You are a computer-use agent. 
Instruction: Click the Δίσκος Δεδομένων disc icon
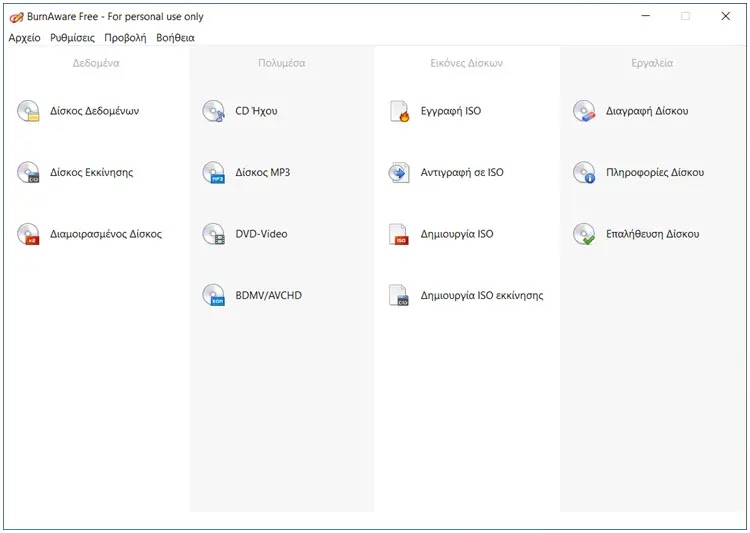28,111
